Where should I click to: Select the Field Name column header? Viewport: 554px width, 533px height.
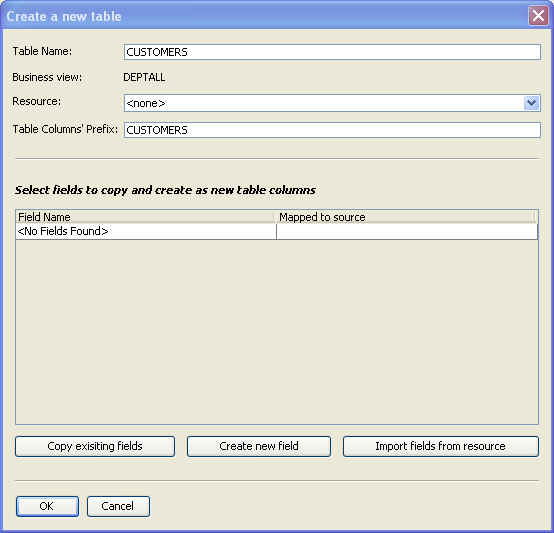click(146, 217)
